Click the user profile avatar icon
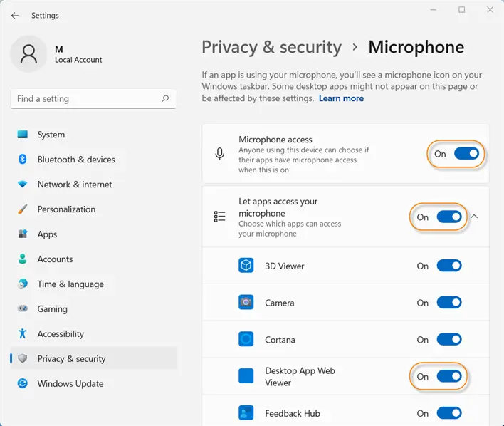Viewport: 504px width, 426px height. coord(28,53)
